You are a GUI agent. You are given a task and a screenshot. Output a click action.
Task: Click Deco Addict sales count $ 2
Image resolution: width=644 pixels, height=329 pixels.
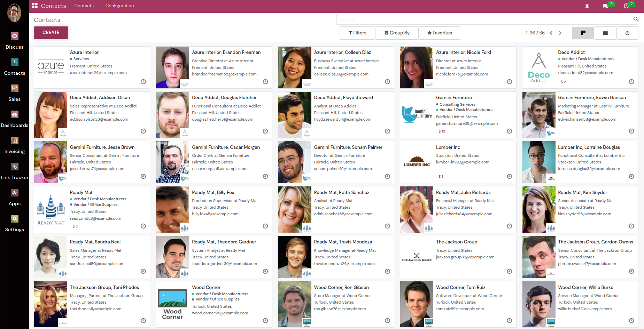coord(563,82)
